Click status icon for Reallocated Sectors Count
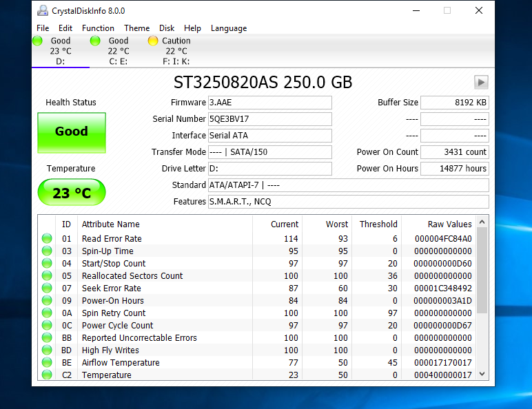This screenshot has width=532, height=409. pyautogui.click(x=47, y=275)
